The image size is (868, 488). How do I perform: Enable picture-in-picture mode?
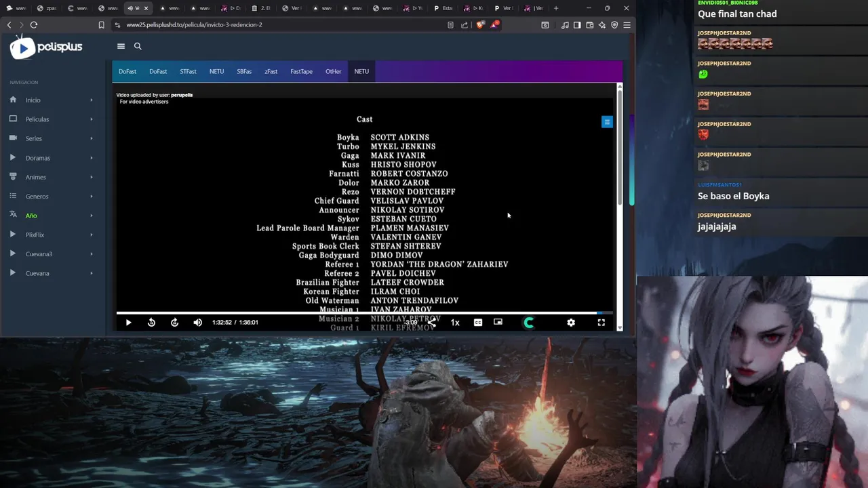[498, 322]
